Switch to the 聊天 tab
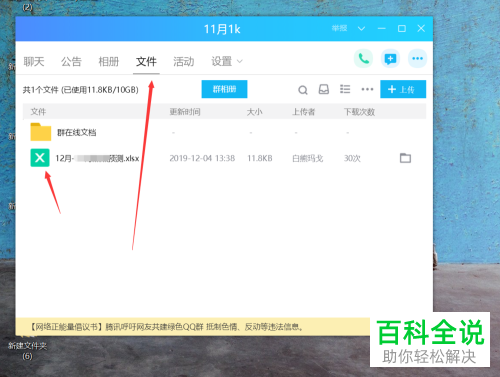 coord(34,61)
